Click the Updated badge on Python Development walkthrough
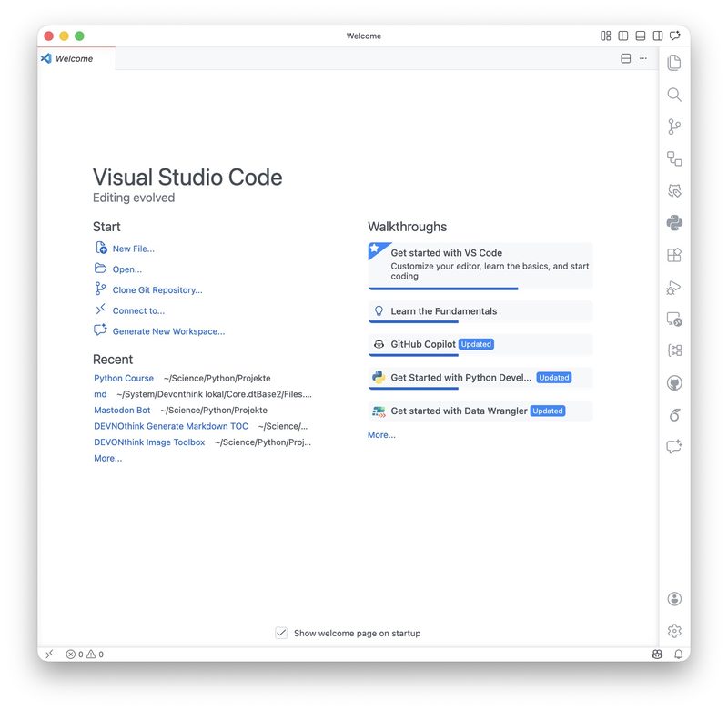This screenshot has height=711, width=728. 554,378
